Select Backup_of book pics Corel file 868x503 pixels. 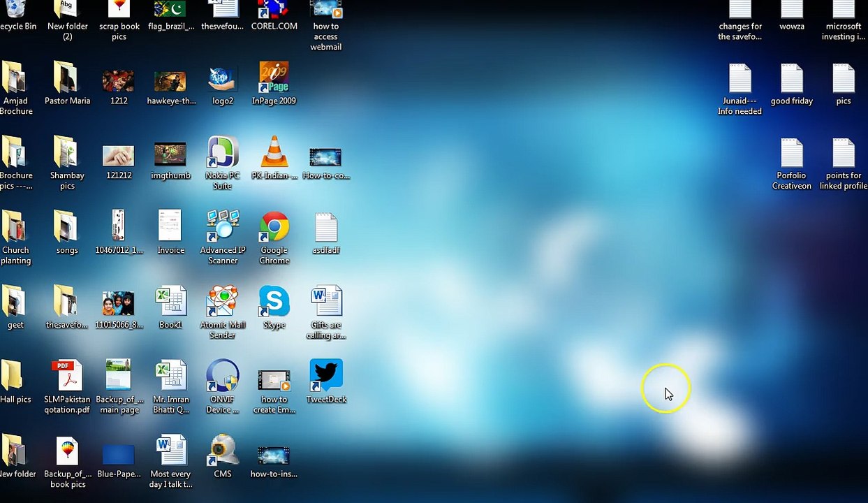[x=67, y=462]
